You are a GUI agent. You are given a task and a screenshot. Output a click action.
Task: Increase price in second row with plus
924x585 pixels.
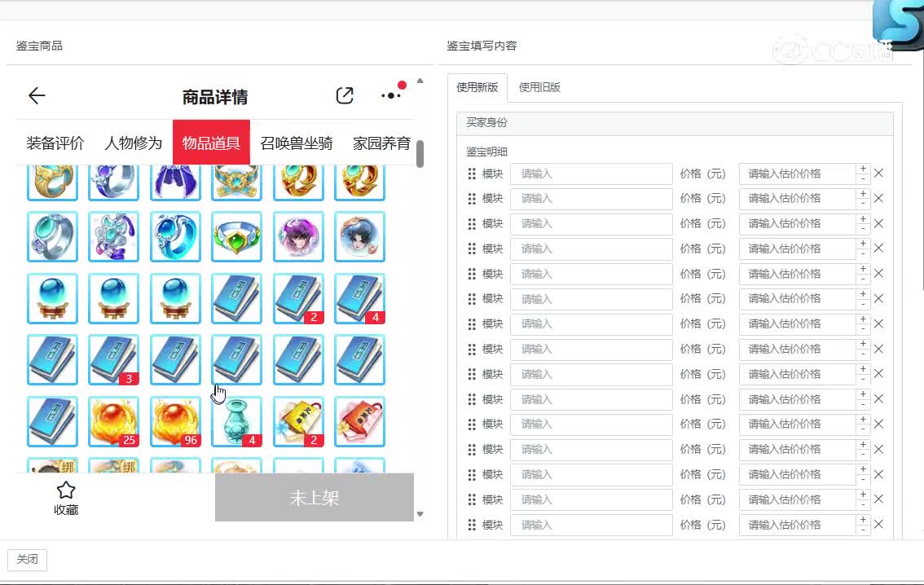[864, 194]
